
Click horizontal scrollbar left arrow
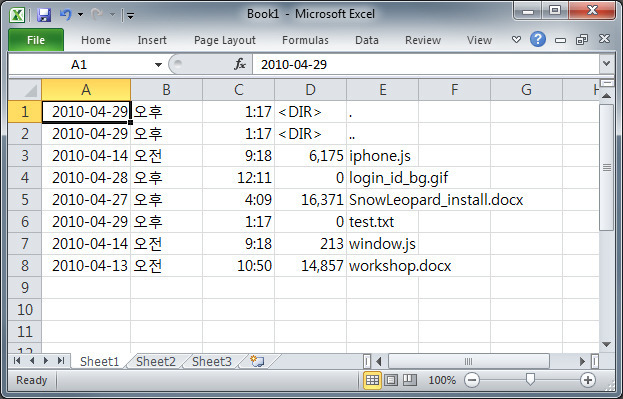click(x=379, y=361)
